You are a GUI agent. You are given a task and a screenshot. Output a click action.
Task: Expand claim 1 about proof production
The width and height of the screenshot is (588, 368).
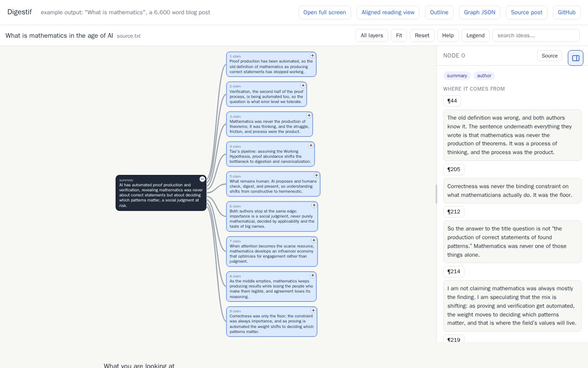point(312,55)
